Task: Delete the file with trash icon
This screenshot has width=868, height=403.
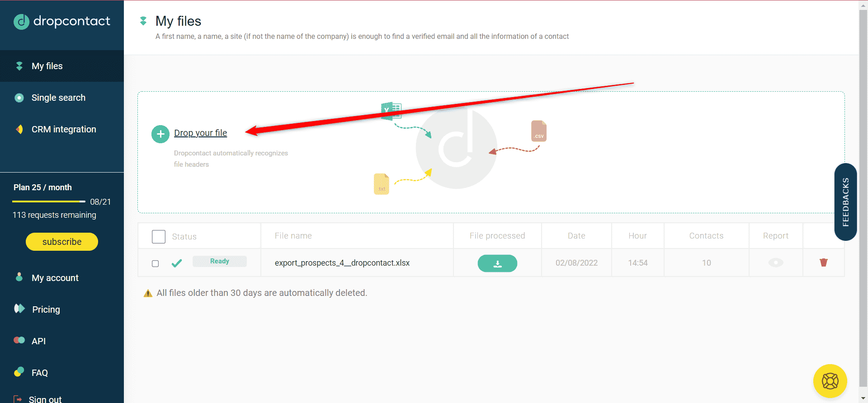Action: (824, 262)
